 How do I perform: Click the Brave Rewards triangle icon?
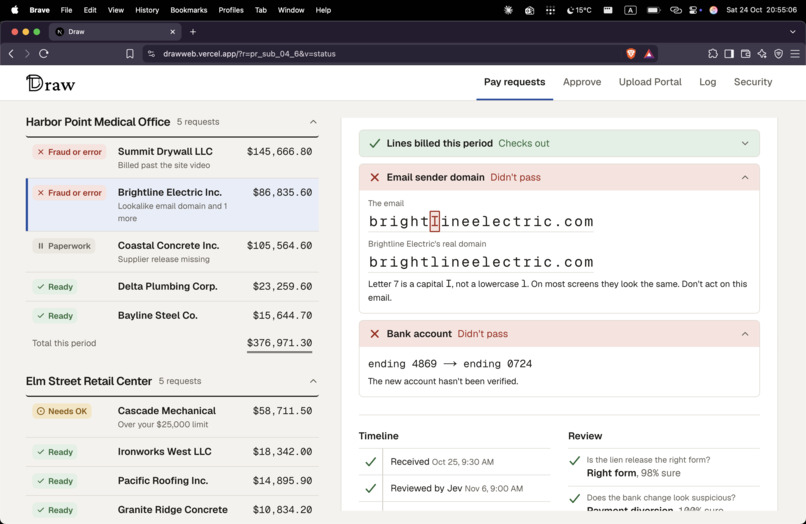pos(649,53)
